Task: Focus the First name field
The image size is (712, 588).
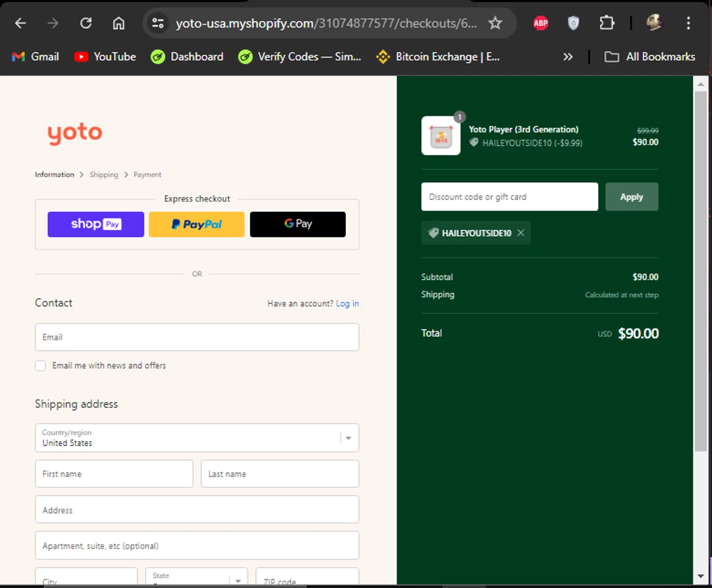Action: (114, 474)
